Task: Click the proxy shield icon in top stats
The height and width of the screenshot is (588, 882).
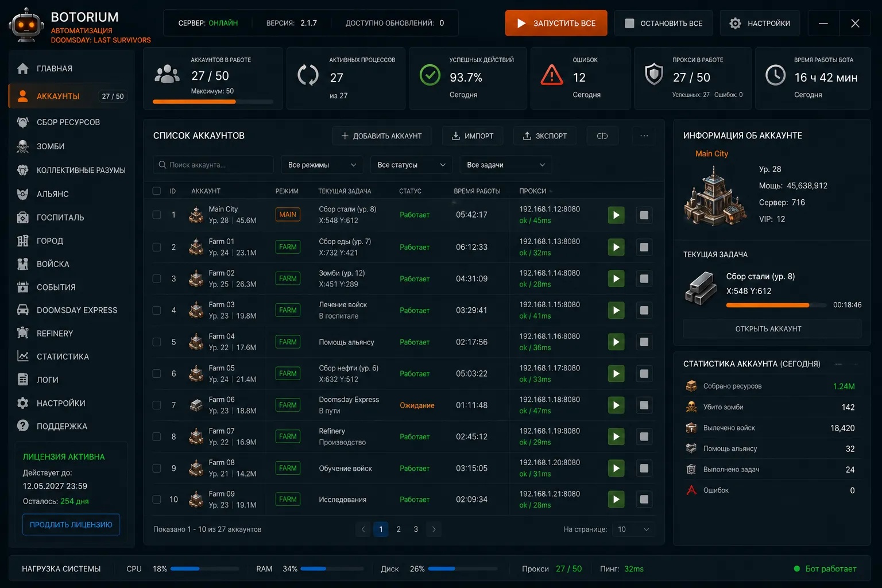Action: coord(654,75)
